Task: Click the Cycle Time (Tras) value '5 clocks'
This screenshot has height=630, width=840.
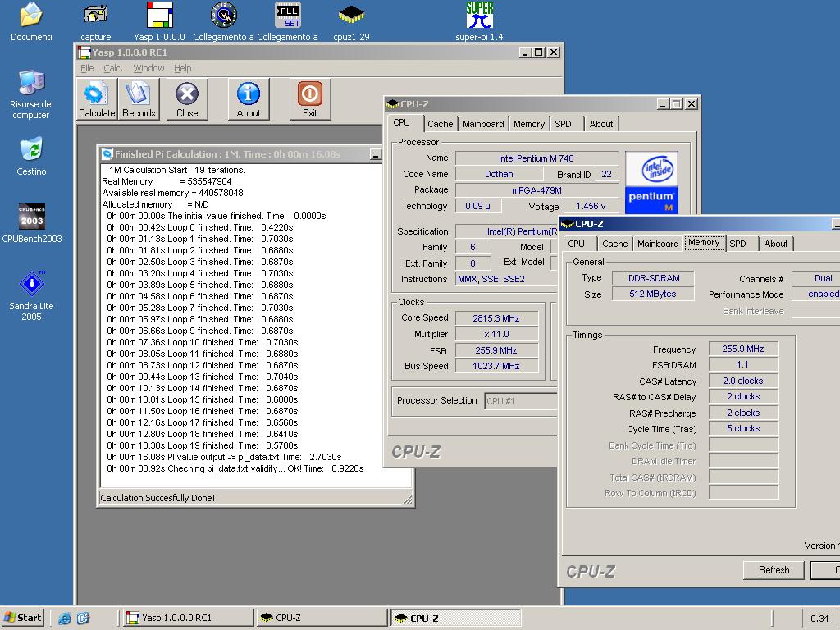Action: [x=743, y=428]
